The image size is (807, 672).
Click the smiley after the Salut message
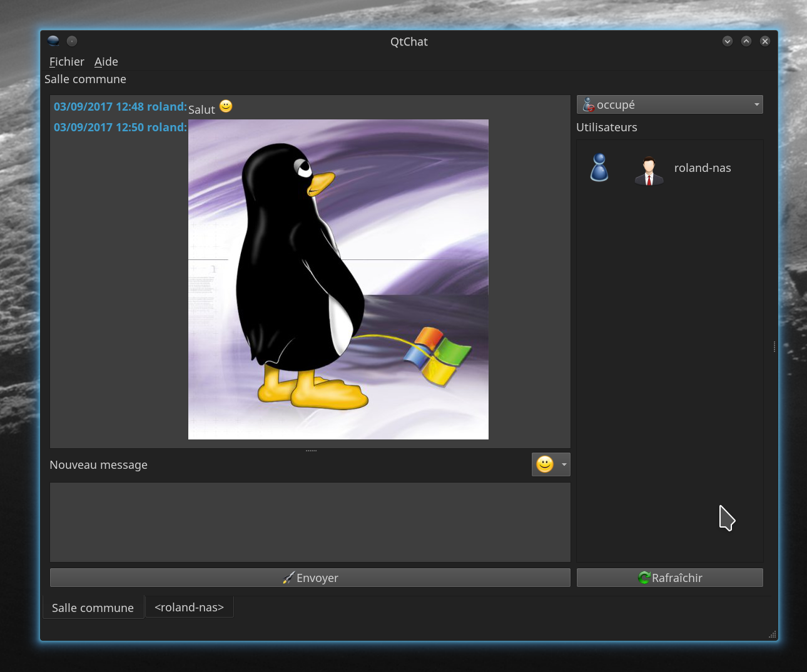pos(226,106)
